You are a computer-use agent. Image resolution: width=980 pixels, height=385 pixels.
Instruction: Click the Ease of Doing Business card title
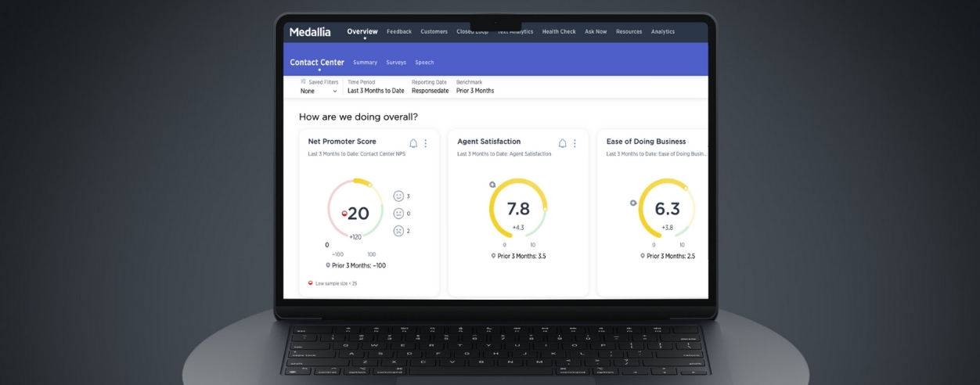tap(647, 142)
